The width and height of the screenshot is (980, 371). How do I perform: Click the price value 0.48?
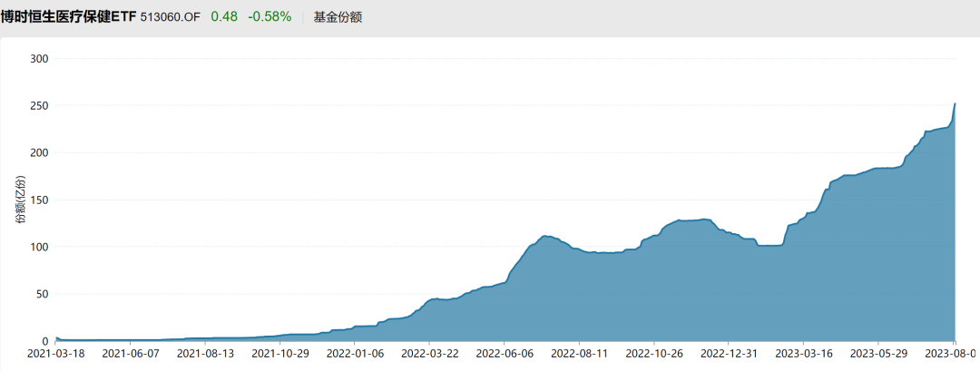tap(224, 17)
